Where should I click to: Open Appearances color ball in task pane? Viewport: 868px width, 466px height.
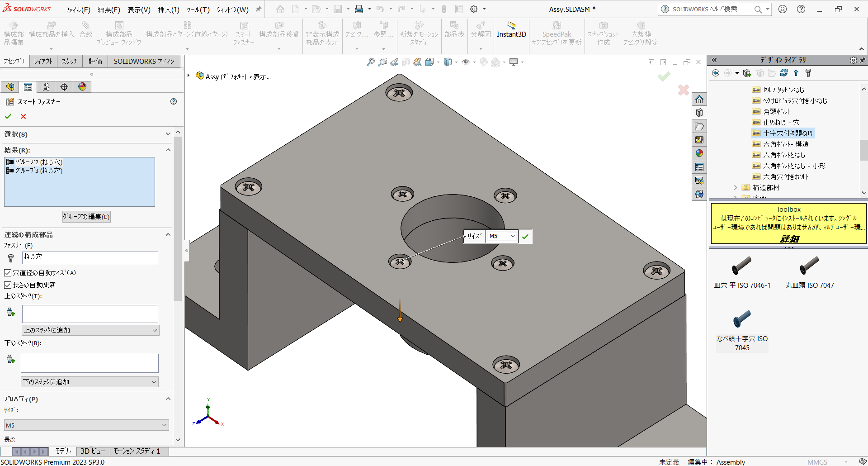tap(699, 153)
